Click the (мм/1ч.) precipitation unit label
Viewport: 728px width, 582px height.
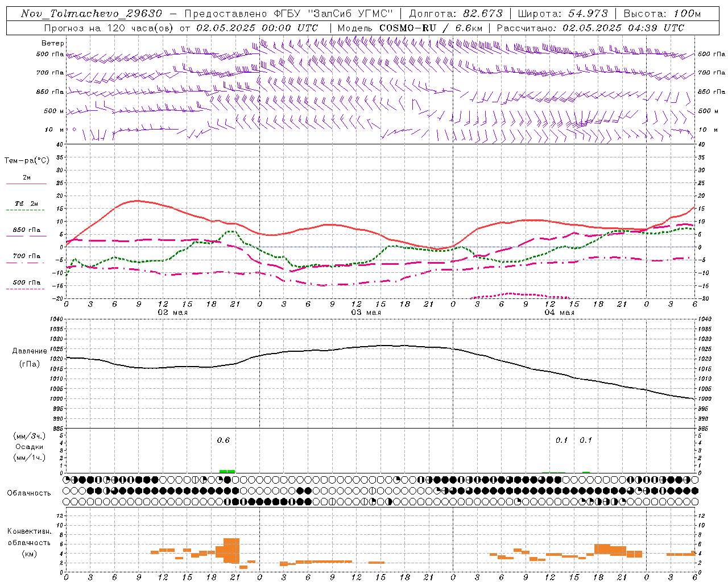(x=30, y=458)
